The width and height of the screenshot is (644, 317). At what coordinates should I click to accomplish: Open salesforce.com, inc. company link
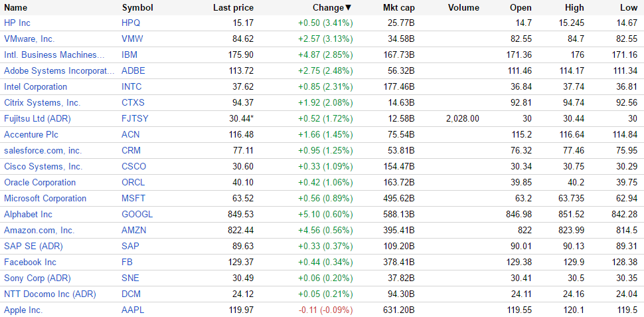coord(43,151)
